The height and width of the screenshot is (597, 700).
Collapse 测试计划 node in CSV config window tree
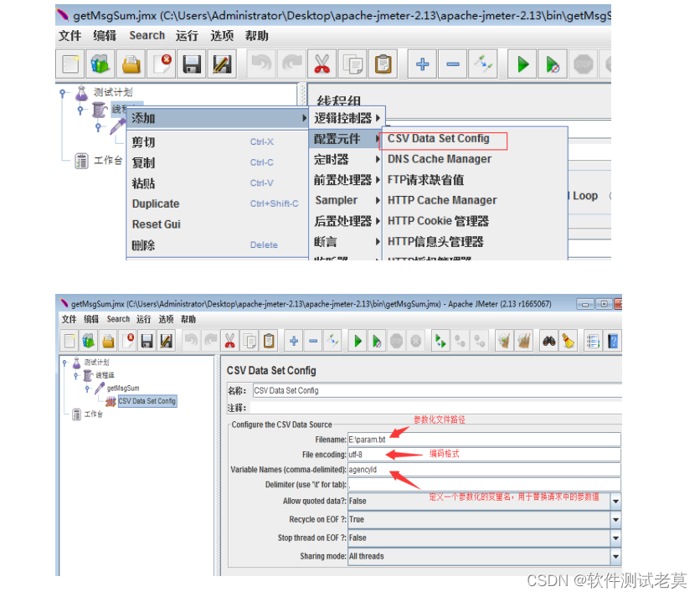point(64,363)
